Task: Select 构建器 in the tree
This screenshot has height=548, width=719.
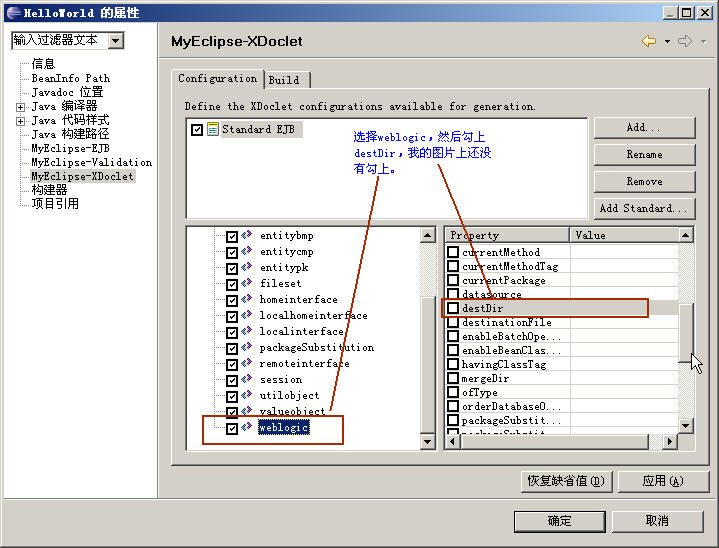Action: click(49, 190)
